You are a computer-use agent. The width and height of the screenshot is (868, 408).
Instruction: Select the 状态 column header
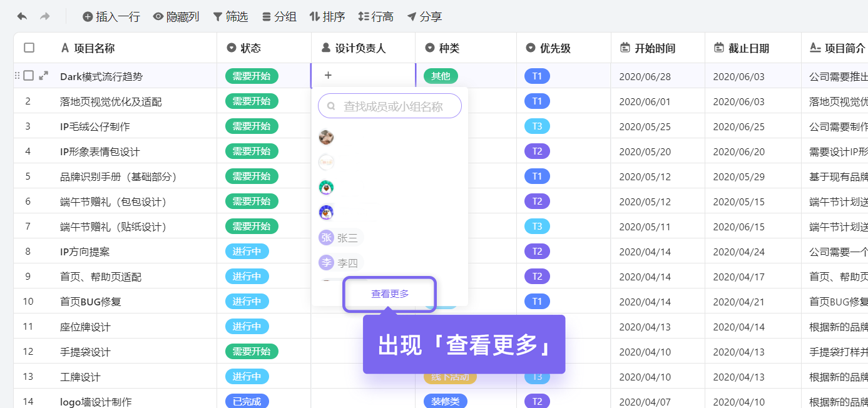click(x=264, y=48)
